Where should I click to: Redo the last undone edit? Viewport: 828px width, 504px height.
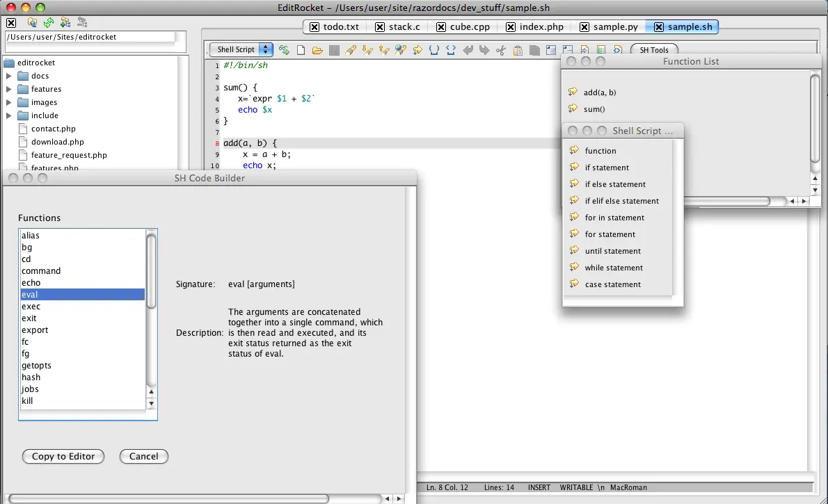[484, 50]
